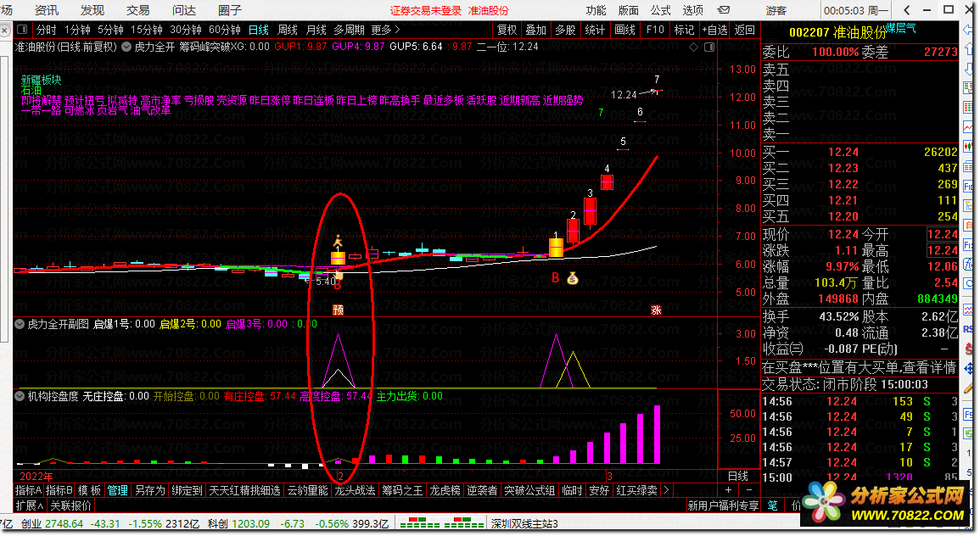Open the 资讯 menu
This screenshot has width=980, height=536.
(47, 11)
